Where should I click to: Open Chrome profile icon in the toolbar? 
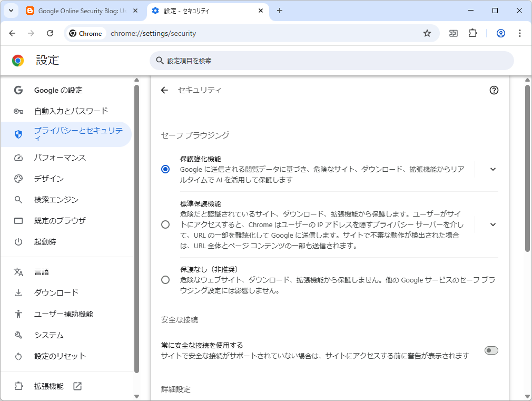[500, 33]
